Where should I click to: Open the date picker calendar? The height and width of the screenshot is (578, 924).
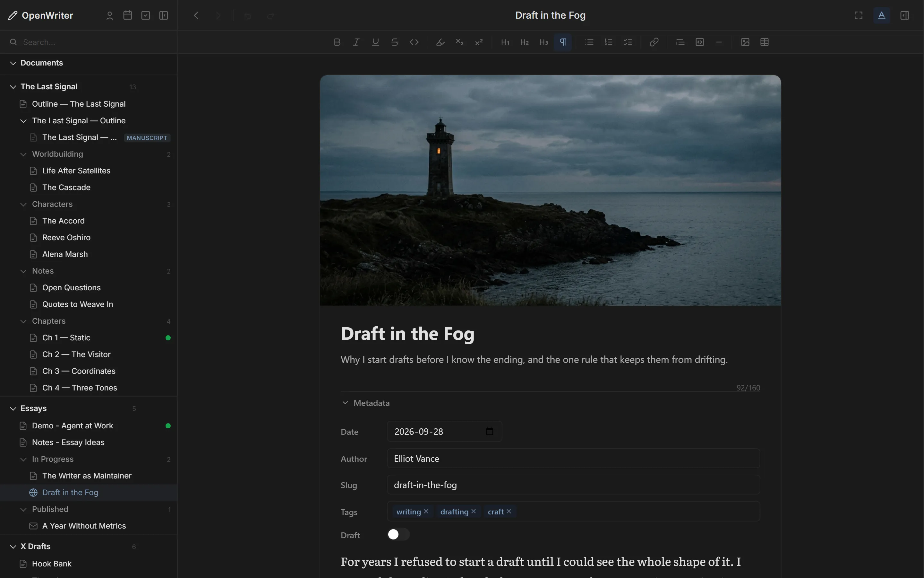pyautogui.click(x=490, y=432)
